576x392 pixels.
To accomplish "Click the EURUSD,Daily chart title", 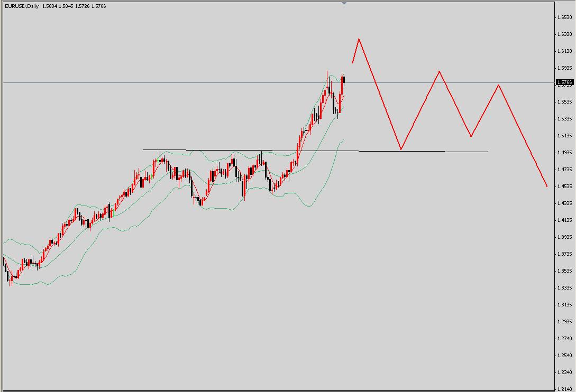I will tap(22, 6).
